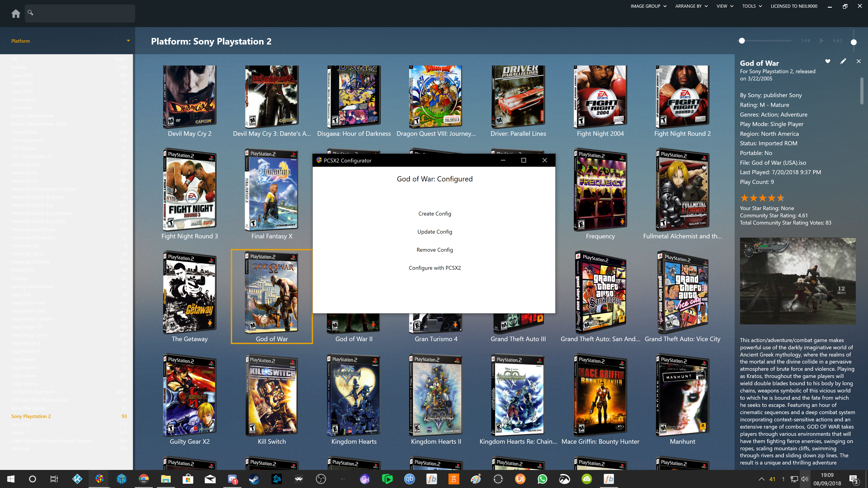868x488 pixels.
Task: Click the God of War star rating
Action: click(762, 198)
